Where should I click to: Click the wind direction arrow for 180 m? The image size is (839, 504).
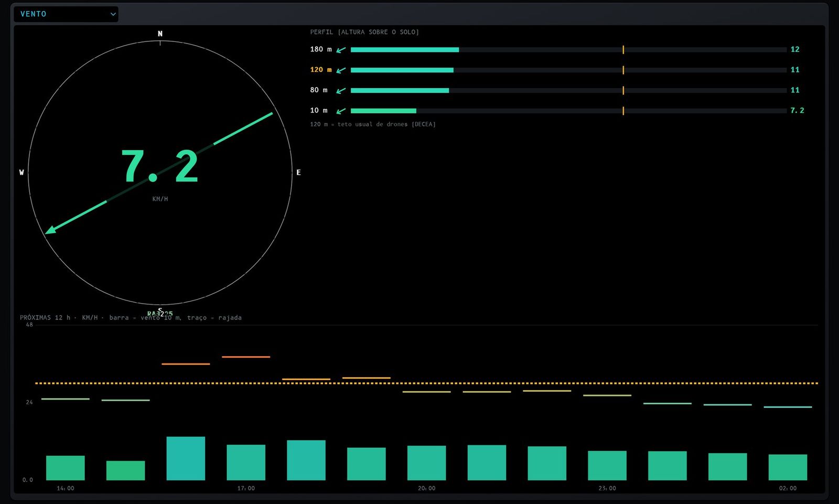(341, 50)
